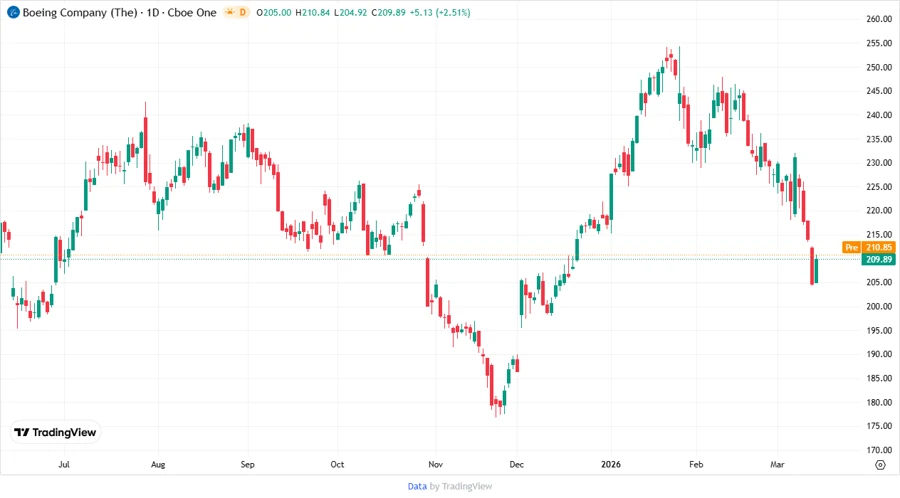Click the 175.00 price axis label
The image size is (900, 498).
879,426
